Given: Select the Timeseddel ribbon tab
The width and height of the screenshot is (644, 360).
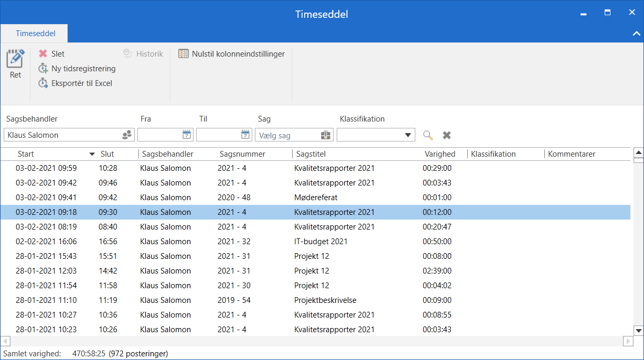Looking at the screenshot, I should click(x=35, y=34).
